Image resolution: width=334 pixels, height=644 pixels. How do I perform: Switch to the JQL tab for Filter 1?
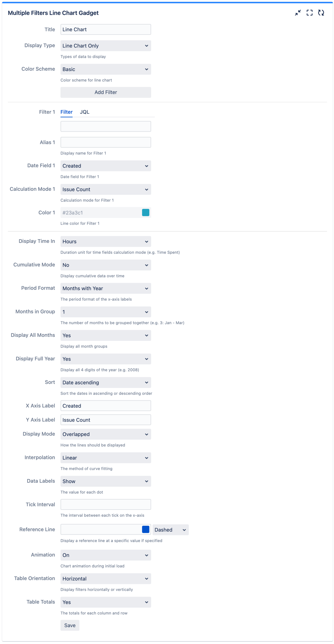click(85, 112)
